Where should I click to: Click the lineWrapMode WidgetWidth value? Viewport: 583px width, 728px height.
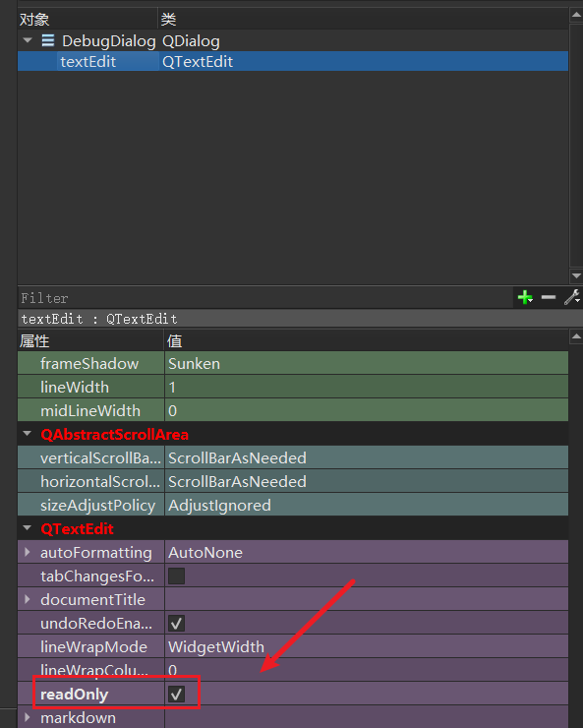point(216,646)
